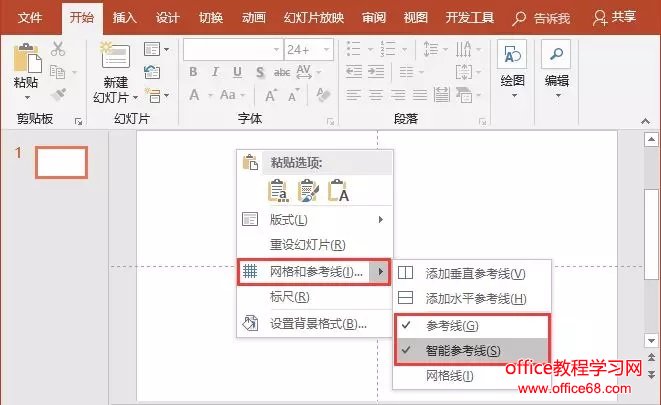
Task: Switch to the 切换 Transitions tab
Action: pyautogui.click(x=211, y=18)
